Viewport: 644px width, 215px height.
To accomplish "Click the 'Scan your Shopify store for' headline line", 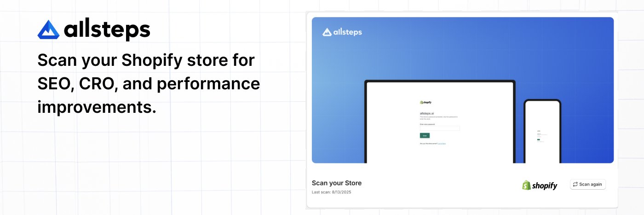I will click(146, 60).
